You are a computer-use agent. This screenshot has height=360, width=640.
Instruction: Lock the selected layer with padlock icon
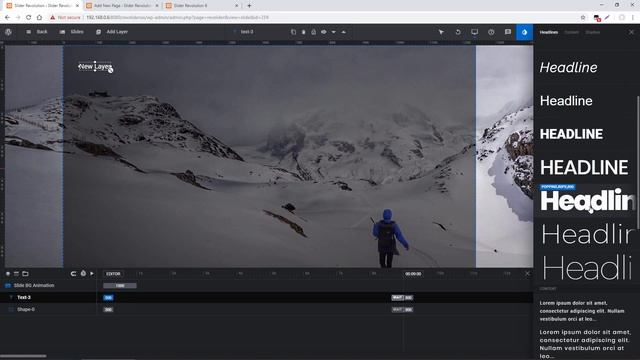point(313,32)
